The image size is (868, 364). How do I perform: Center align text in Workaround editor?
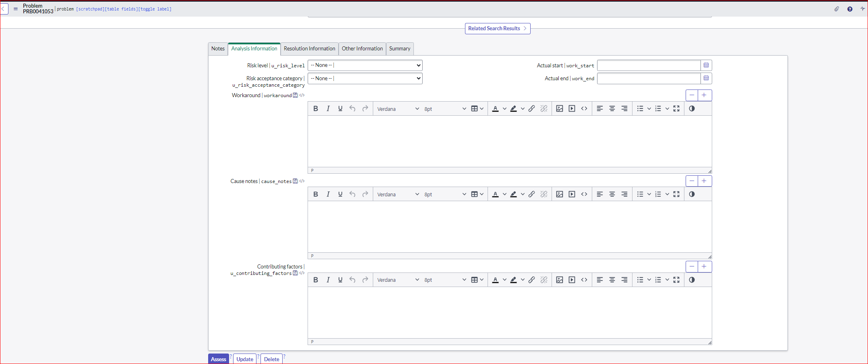click(612, 108)
